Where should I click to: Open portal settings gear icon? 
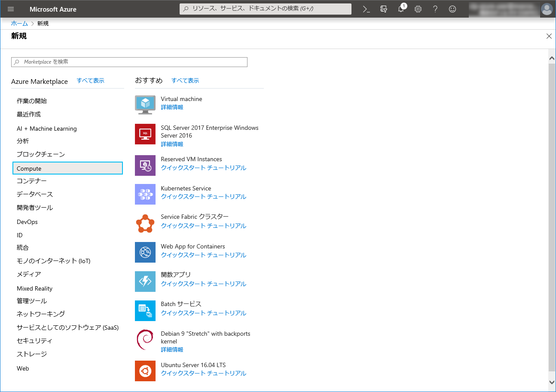pos(418,9)
